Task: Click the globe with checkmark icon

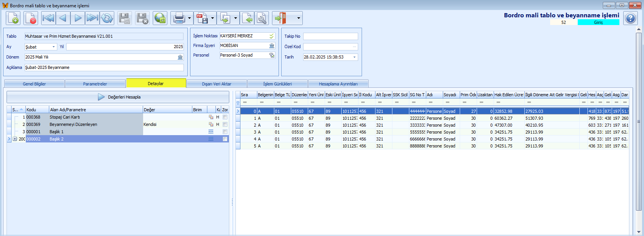Action: [160, 18]
